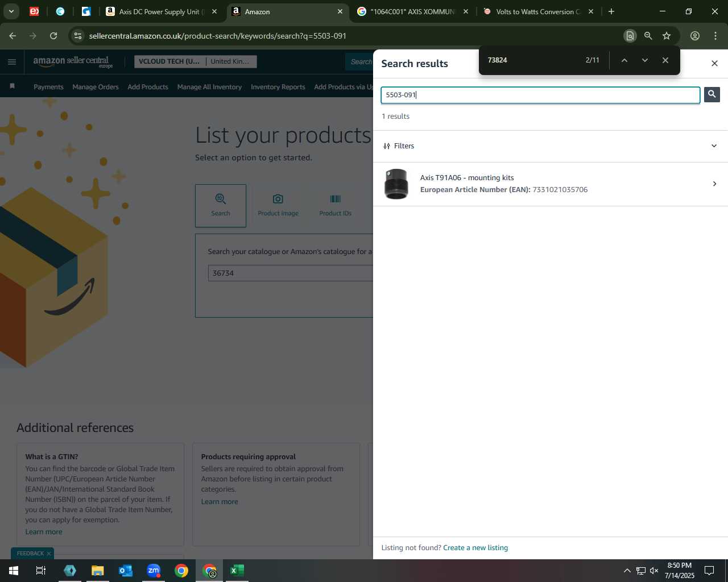Switch to the red 'e' pinned tab
This screenshot has height=582, width=728.
pyautogui.click(x=34, y=11)
